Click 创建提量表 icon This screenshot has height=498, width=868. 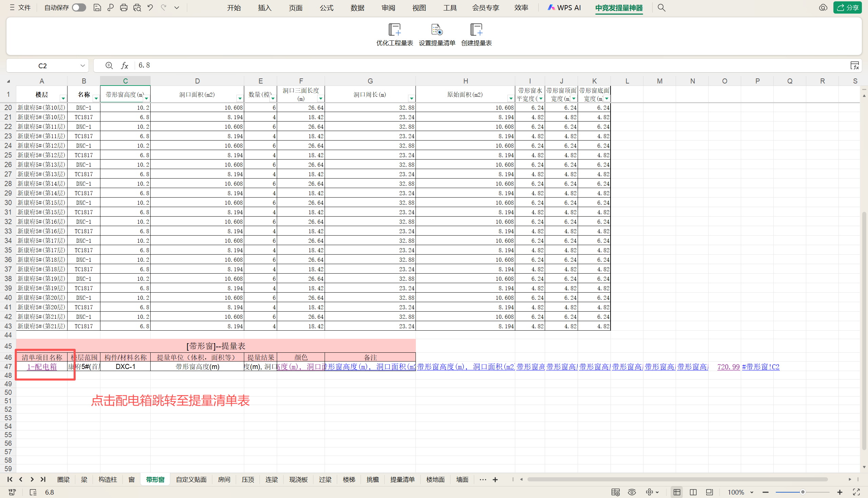tap(476, 30)
